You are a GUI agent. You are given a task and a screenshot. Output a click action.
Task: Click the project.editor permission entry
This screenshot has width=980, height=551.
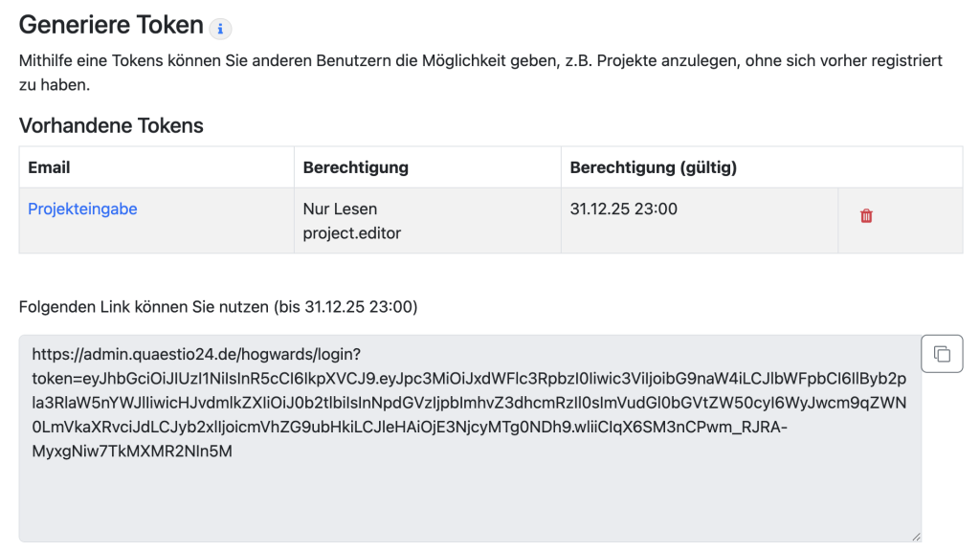(351, 231)
